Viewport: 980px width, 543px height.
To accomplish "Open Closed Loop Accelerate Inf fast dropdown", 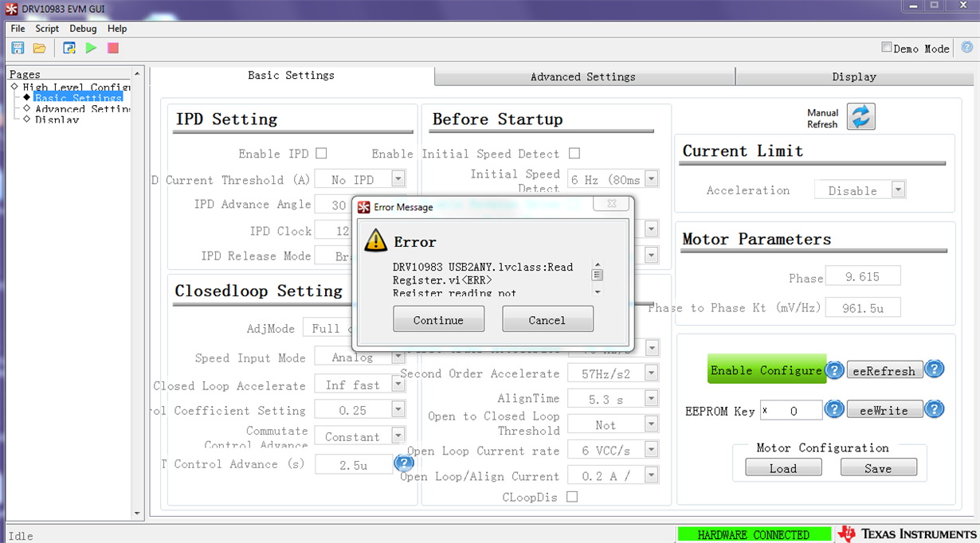I will [398, 385].
